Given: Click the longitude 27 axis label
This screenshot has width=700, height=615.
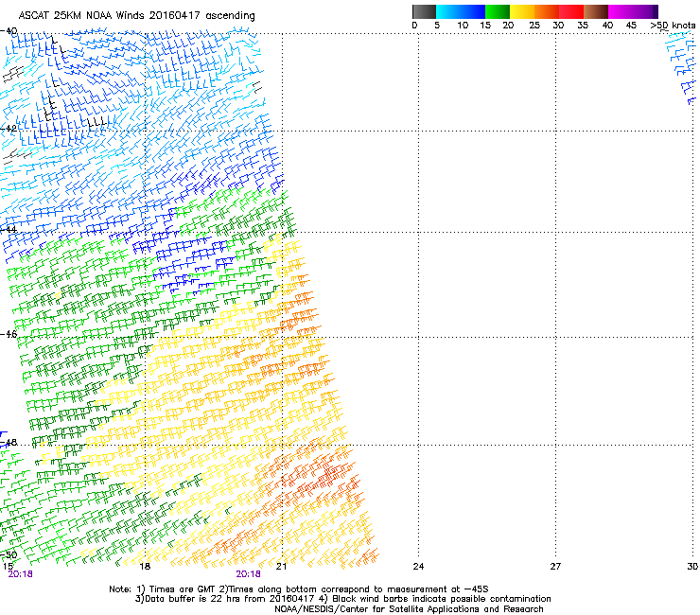Looking at the screenshot, I should tap(555, 567).
